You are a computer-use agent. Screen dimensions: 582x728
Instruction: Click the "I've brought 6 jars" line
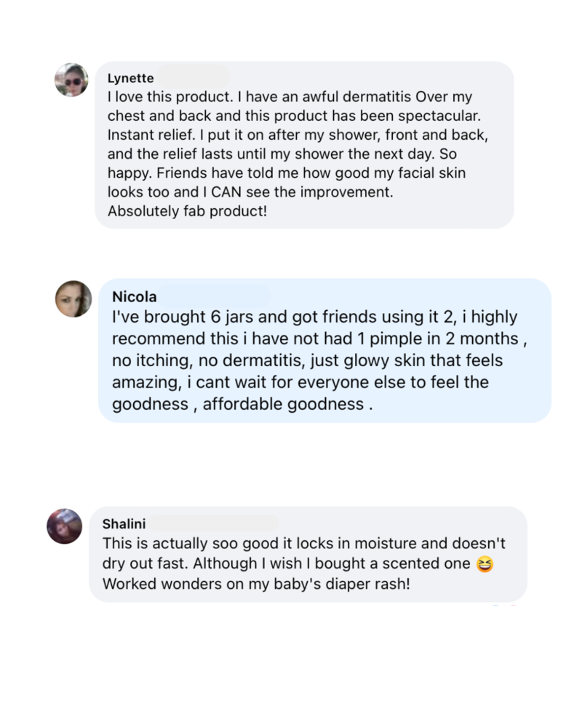pyautogui.click(x=314, y=318)
